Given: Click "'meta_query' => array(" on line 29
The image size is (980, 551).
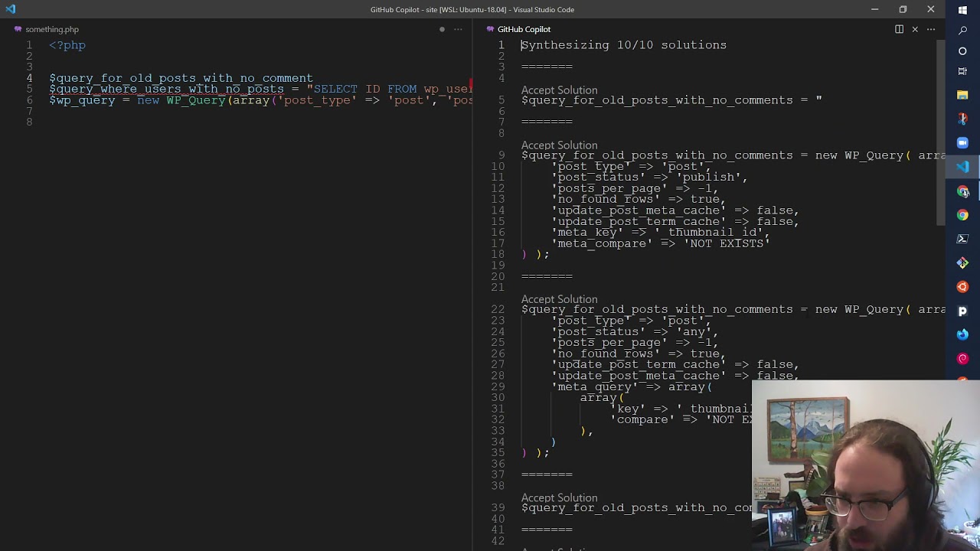Looking at the screenshot, I should click(x=632, y=386).
